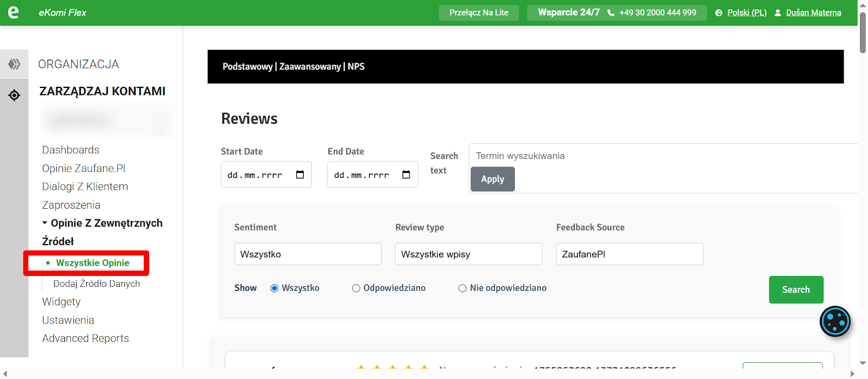868x379 pixels.
Task: Select the Odpowiedziano radio option
Action: [356, 288]
